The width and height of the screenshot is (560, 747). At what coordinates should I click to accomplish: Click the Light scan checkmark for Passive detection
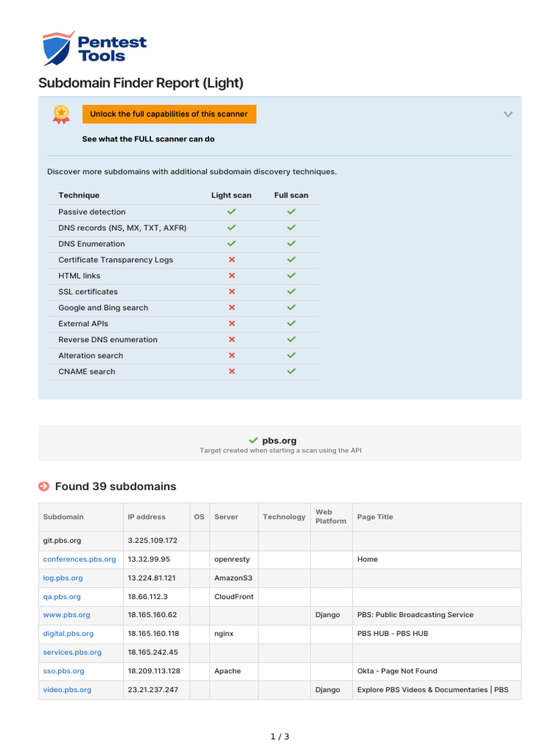click(x=232, y=212)
